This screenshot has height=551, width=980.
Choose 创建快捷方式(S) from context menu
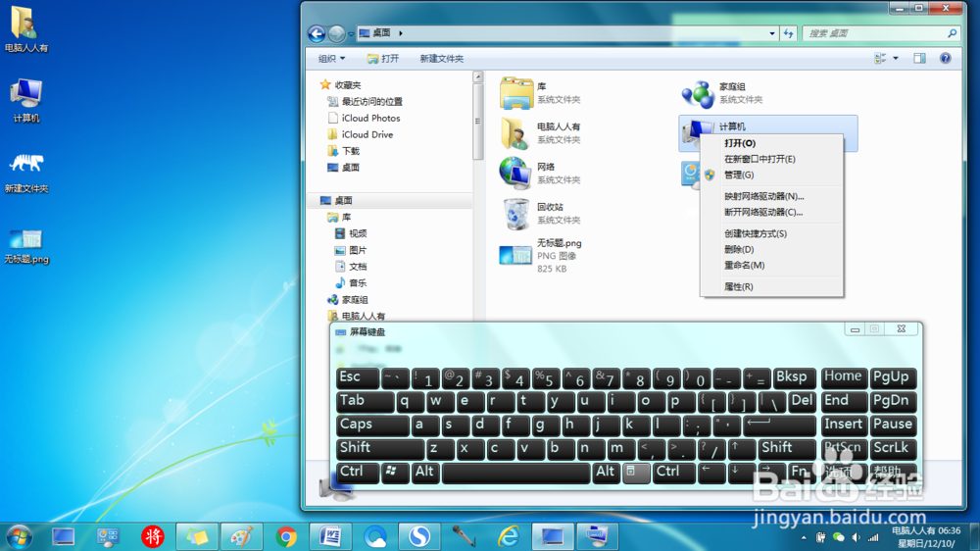pyautogui.click(x=771, y=233)
